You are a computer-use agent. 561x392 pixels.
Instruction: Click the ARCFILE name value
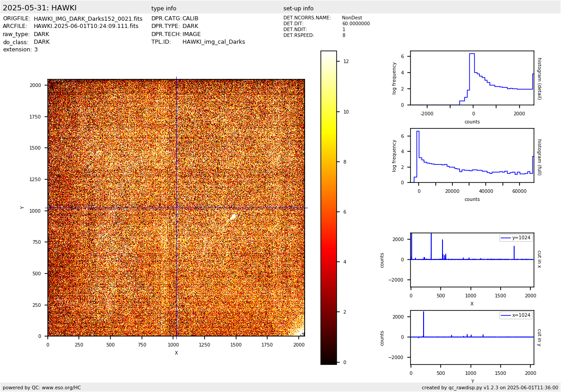(86, 27)
